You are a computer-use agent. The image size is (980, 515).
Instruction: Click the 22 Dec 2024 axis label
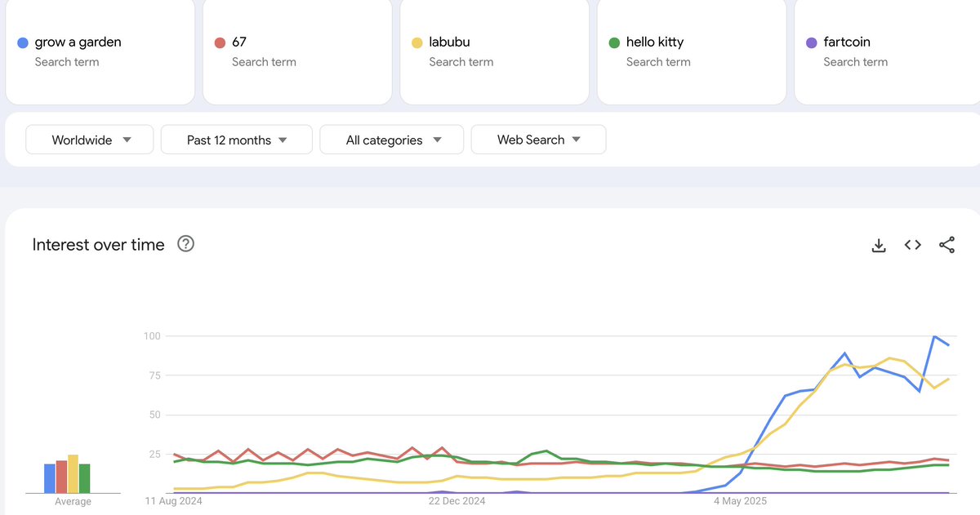tap(457, 501)
